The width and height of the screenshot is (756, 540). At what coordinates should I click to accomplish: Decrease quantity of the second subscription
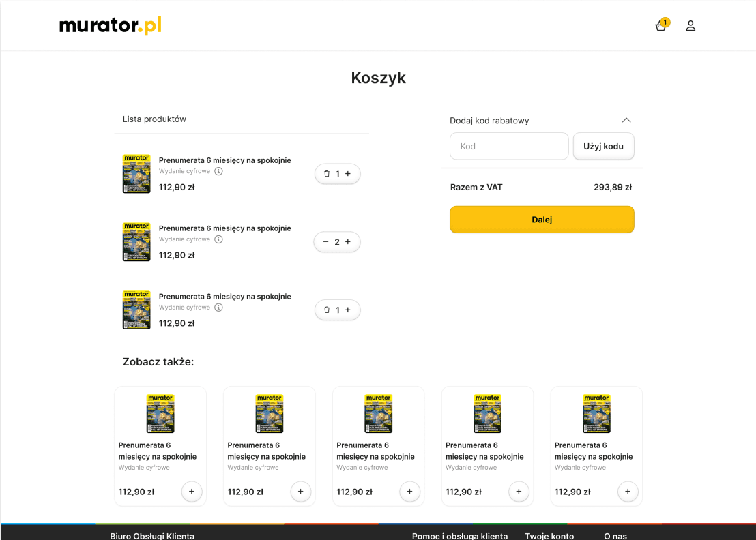[325, 241]
